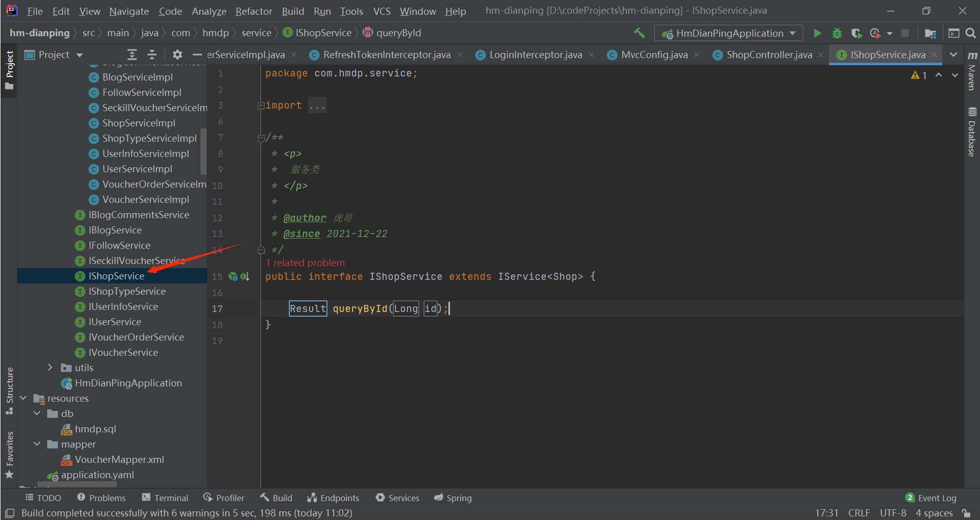Screen dimensions: 980x520
Task: Select ShopServiceImpl in project tree
Action: click(x=139, y=123)
